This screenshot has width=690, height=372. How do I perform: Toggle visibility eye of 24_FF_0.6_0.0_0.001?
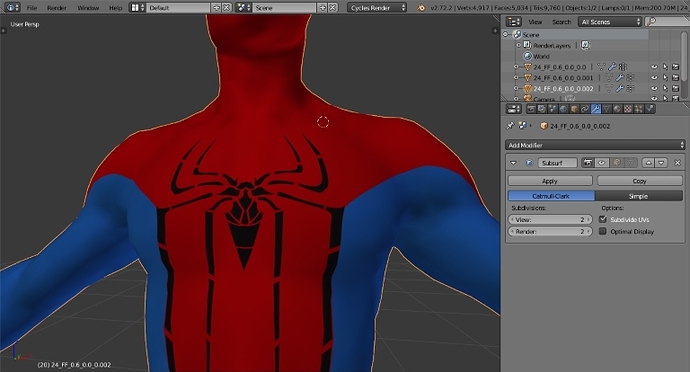point(654,77)
